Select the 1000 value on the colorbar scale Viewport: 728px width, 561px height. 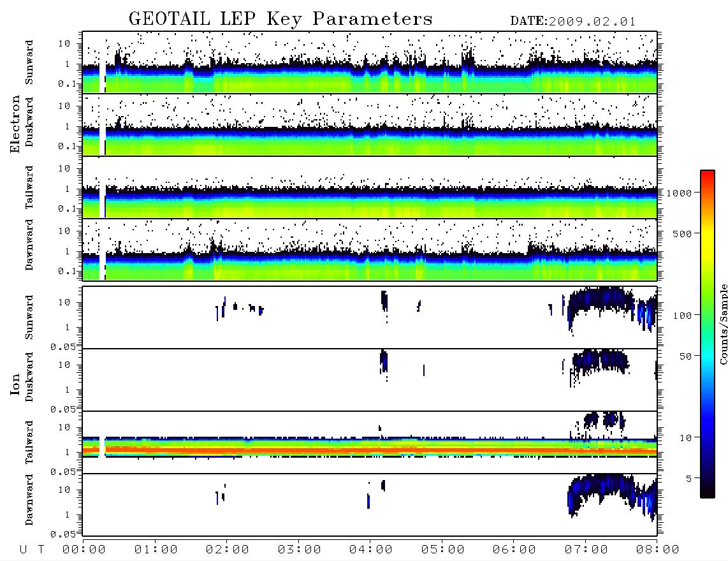coord(679,193)
